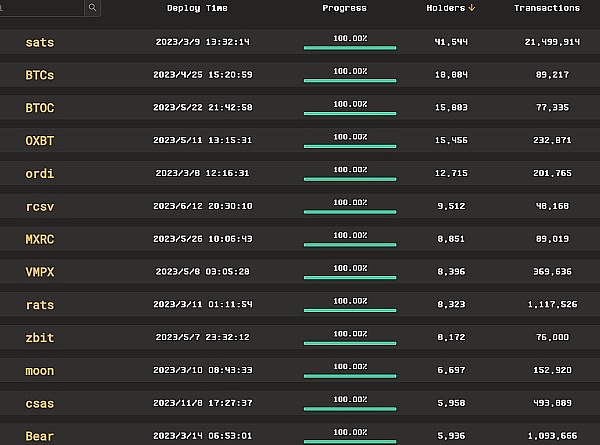Click the rats token name
Viewport: 600px width, 445px height.
pos(40,305)
